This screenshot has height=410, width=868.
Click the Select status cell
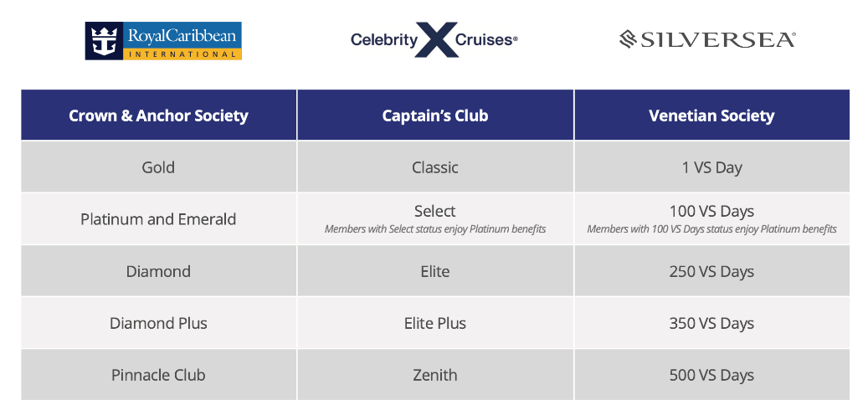[435, 218]
